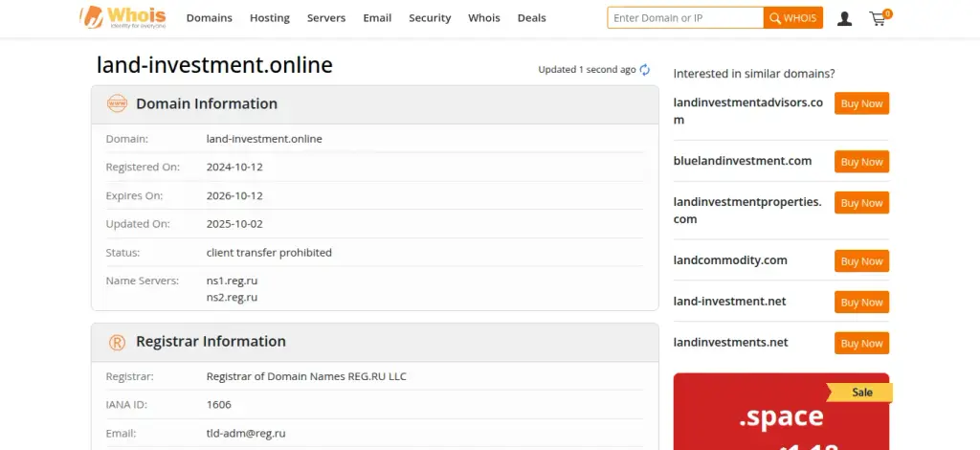This screenshot has width=980, height=450.
Task: Click the Updated On date 2025-10-02
Action: pos(234,224)
